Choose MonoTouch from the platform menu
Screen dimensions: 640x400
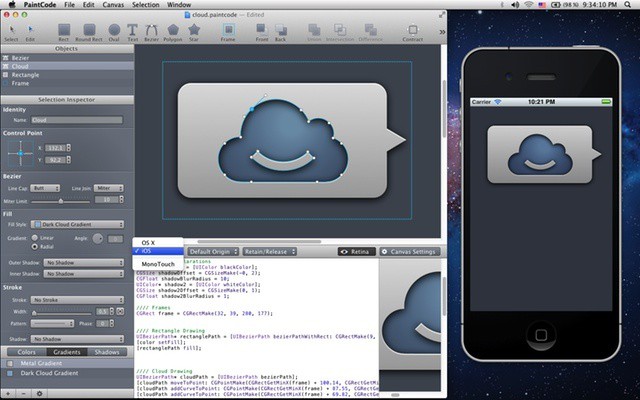tap(156, 263)
